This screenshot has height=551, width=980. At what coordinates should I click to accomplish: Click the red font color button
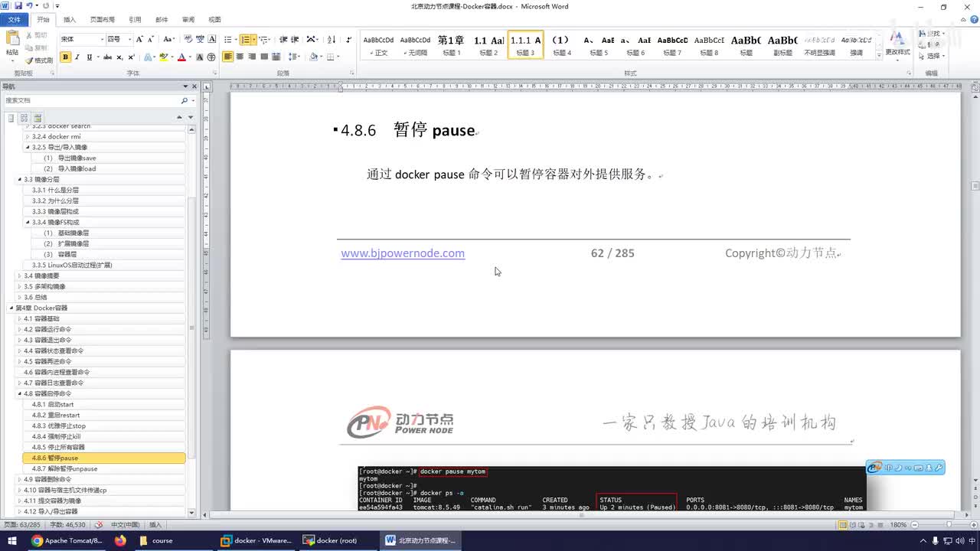181,57
